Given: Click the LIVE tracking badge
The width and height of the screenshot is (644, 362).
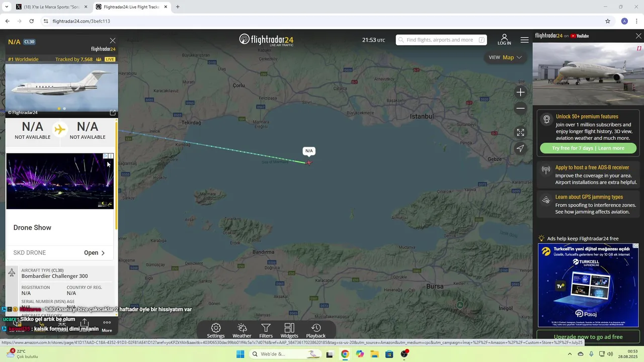Looking at the screenshot, I should (x=109, y=59).
